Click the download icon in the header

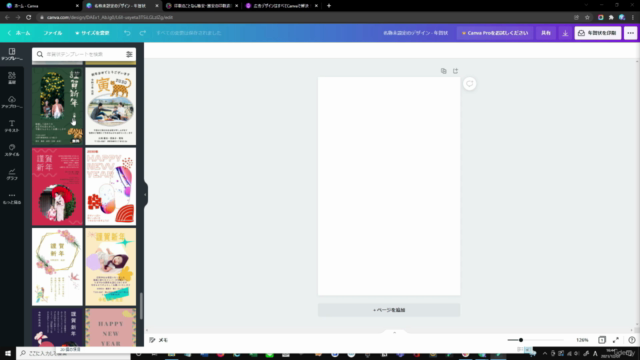(565, 33)
